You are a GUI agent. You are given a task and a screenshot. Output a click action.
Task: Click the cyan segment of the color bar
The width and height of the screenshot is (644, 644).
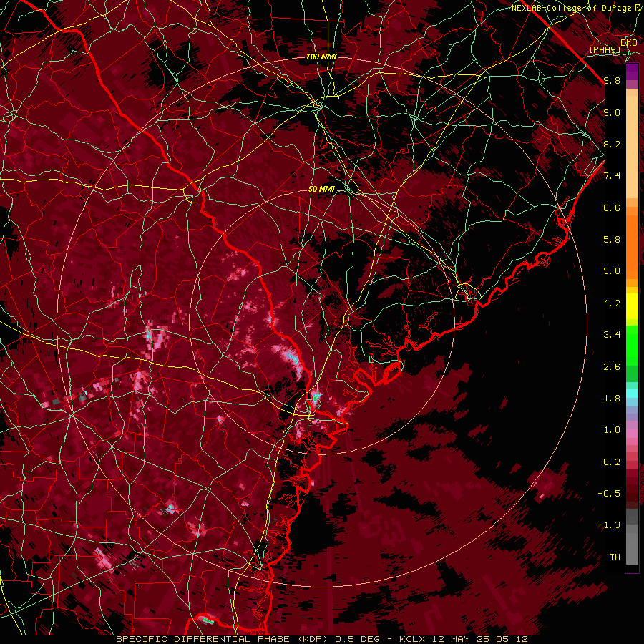tap(632, 394)
